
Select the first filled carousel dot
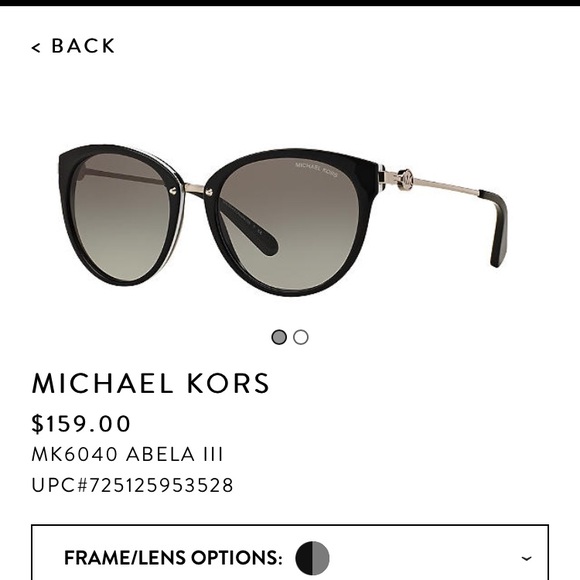click(279, 337)
